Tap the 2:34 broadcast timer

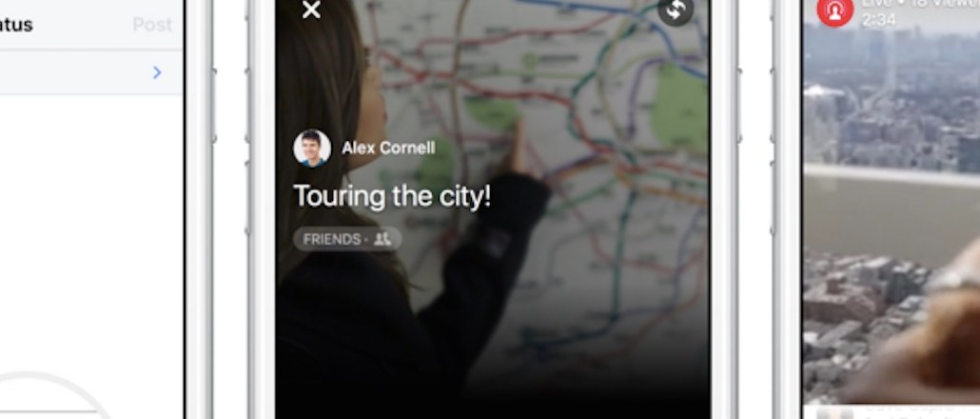click(x=878, y=20)
